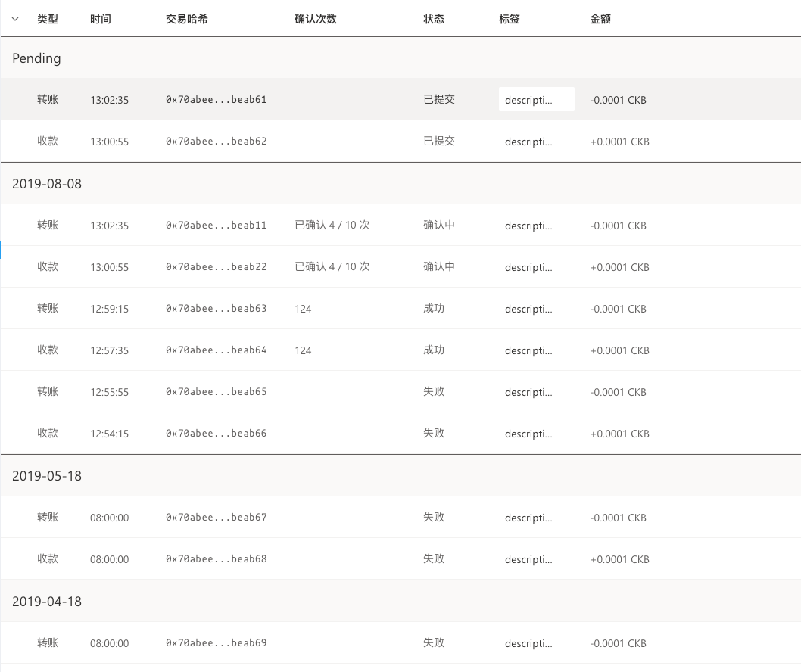Click time 13:02:35 in Pending group
This screenshot has width=801, height=672.
[x=109, y=100]
